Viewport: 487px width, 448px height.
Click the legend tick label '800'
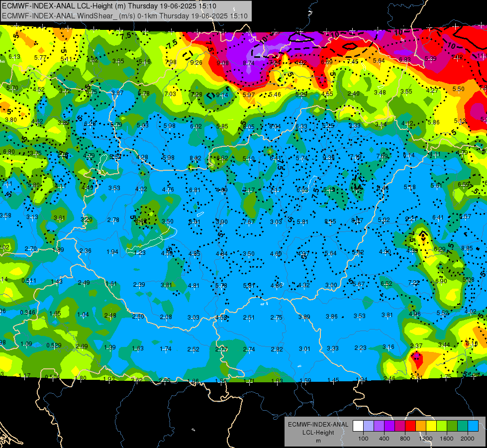(405, 439)
